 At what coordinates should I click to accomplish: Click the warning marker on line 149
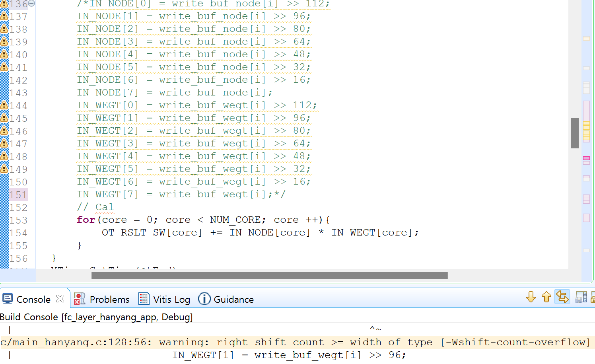click(4, 169)
